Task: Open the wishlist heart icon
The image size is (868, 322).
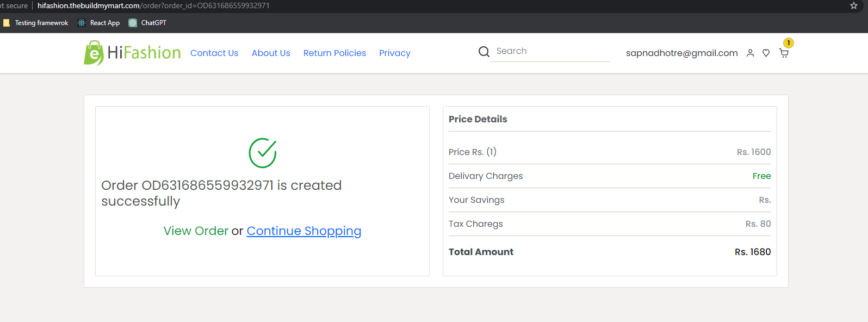Action: (766, 53)
